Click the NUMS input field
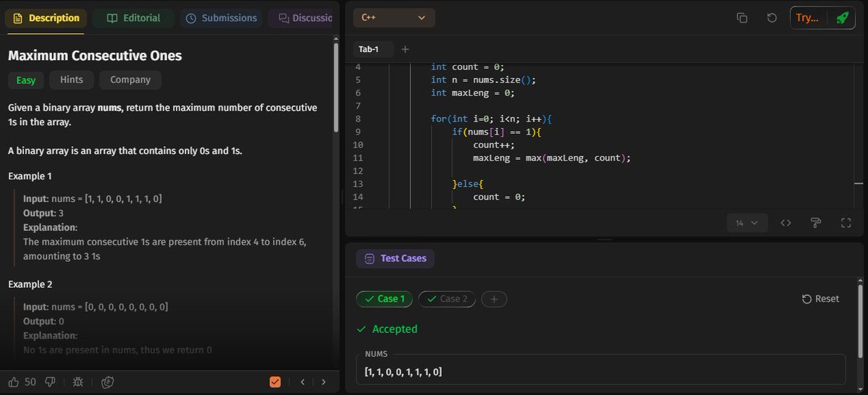 pyautogui.click(x=600, y=369)
